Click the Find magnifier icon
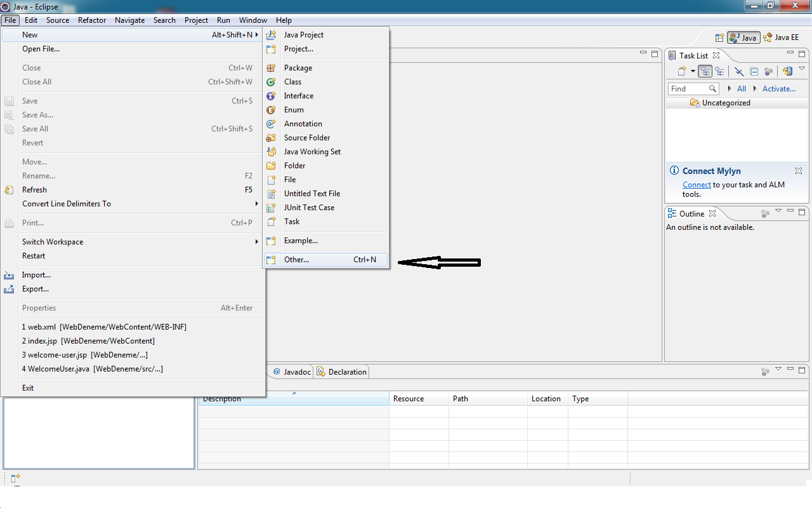Image resolution: width=812 pixels, height=508 pixels. pos(712,89)
